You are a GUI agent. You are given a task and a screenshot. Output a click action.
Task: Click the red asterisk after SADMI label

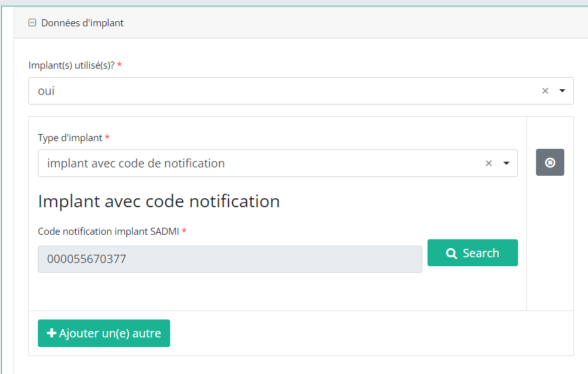point(184,232)
